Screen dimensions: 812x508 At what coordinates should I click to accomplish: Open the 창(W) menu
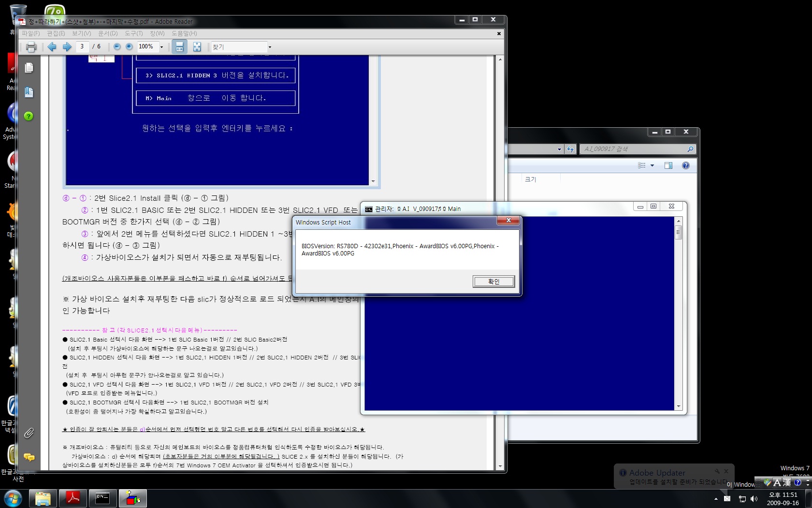click(x=157, y=33)
